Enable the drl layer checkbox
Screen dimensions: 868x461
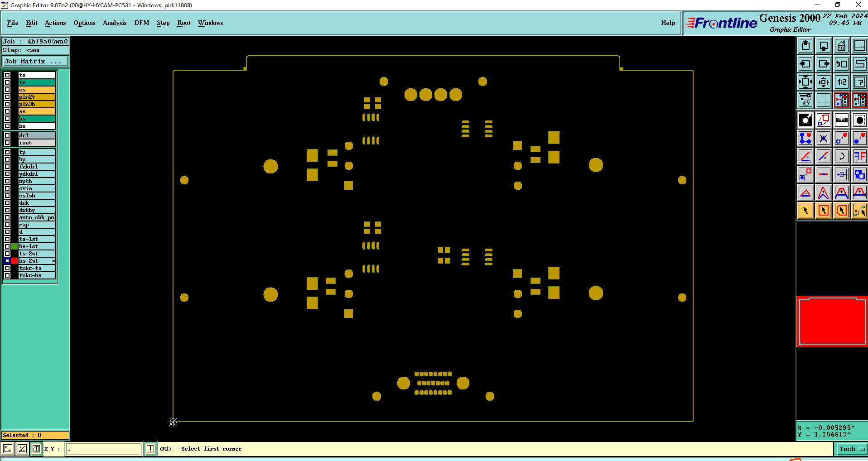click(7, 135)
